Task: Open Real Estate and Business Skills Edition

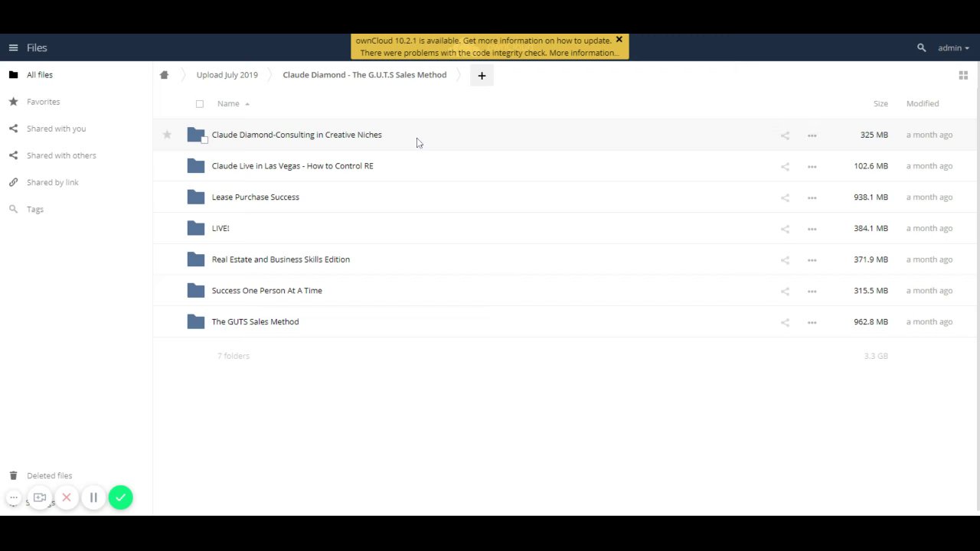Action: 280,259
